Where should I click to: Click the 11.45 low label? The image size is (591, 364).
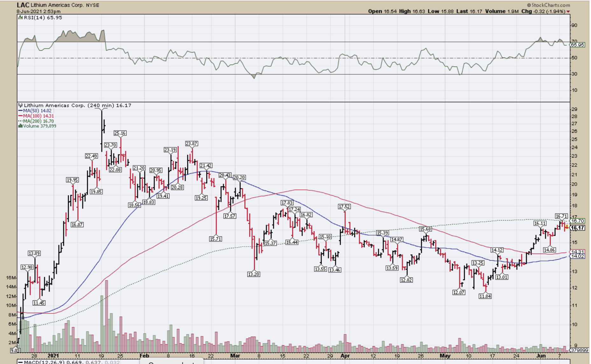tap(39, 303)
